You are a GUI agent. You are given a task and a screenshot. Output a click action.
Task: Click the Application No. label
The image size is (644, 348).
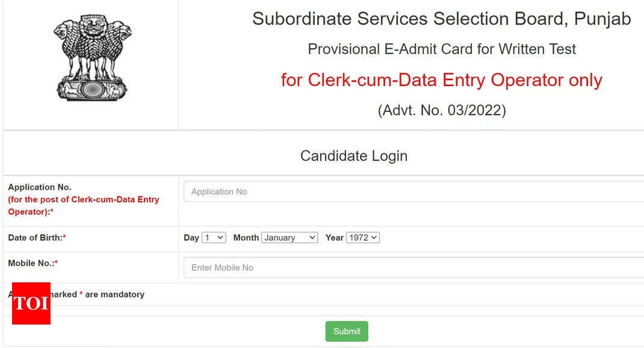(40, 187)
